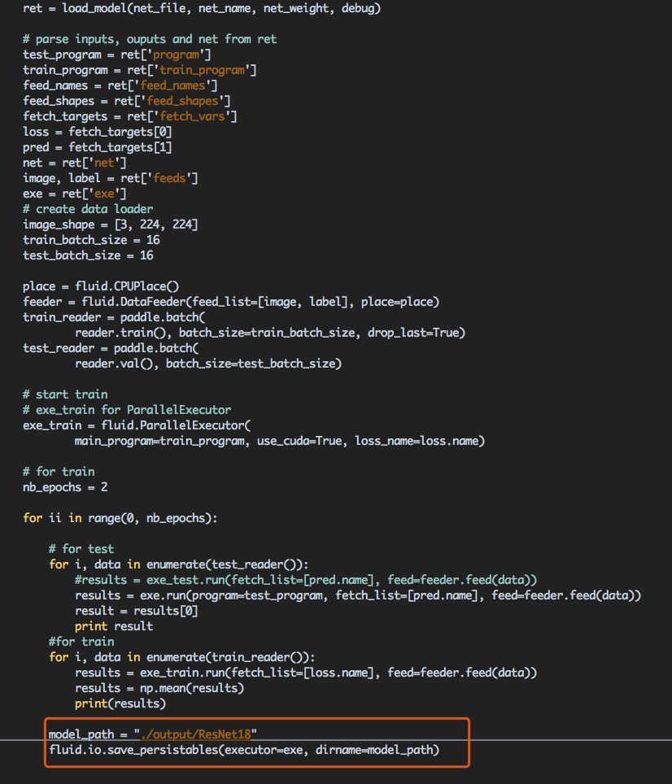Click the main_program=train_program arguments line
This screenshot has height=784, width=672.
click(280, 441)
